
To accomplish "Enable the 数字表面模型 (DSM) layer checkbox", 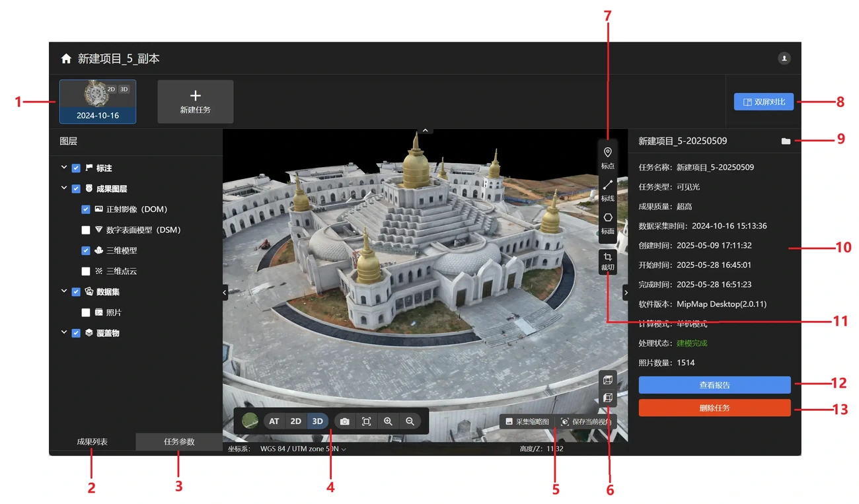I will tap(86, 230).
